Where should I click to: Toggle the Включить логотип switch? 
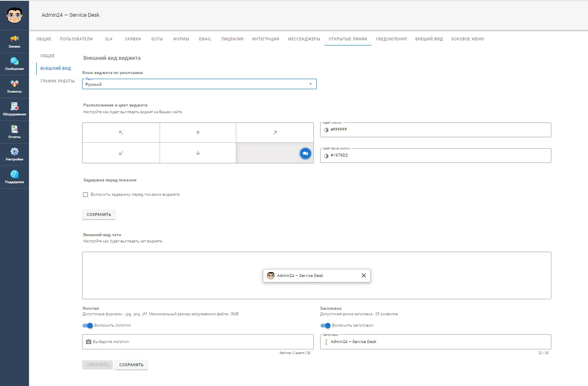click(88, 325)
